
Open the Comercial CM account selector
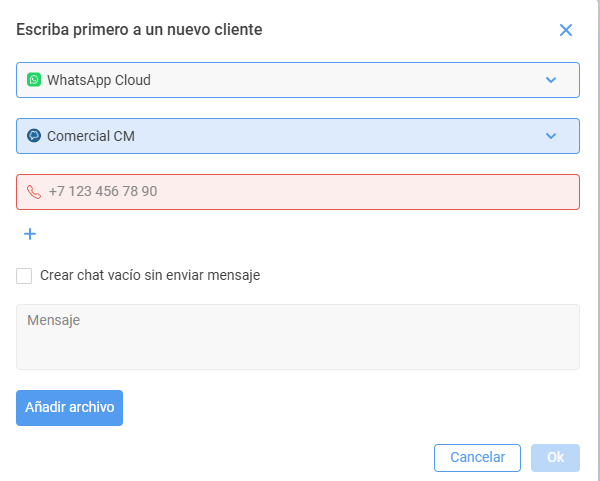click(x=298, y=136)
